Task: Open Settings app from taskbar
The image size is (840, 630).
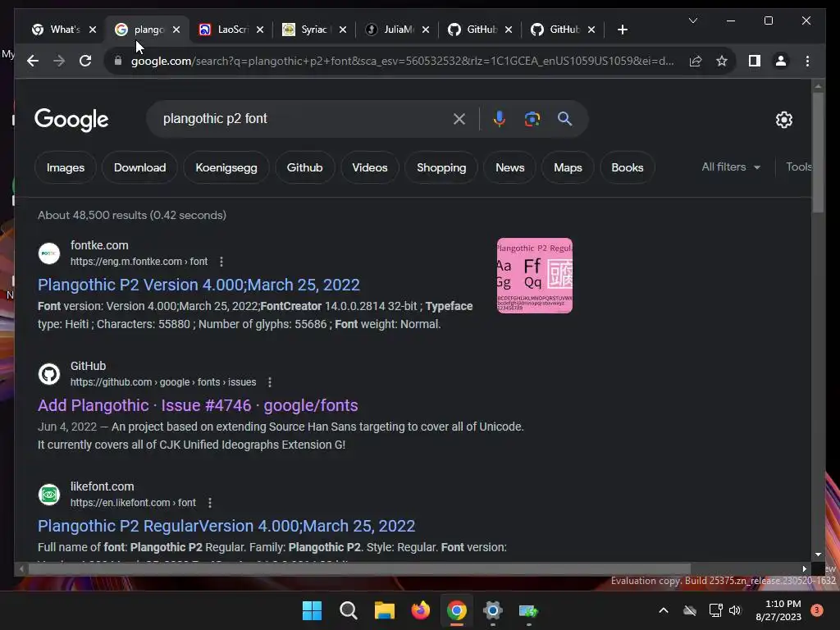Action: point(492,610)
